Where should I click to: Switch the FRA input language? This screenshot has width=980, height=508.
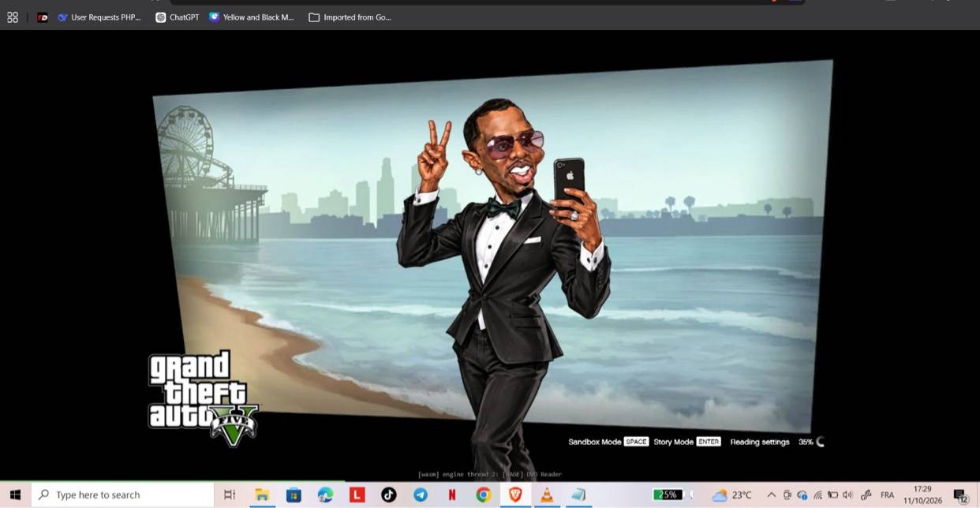pos(887,495)
